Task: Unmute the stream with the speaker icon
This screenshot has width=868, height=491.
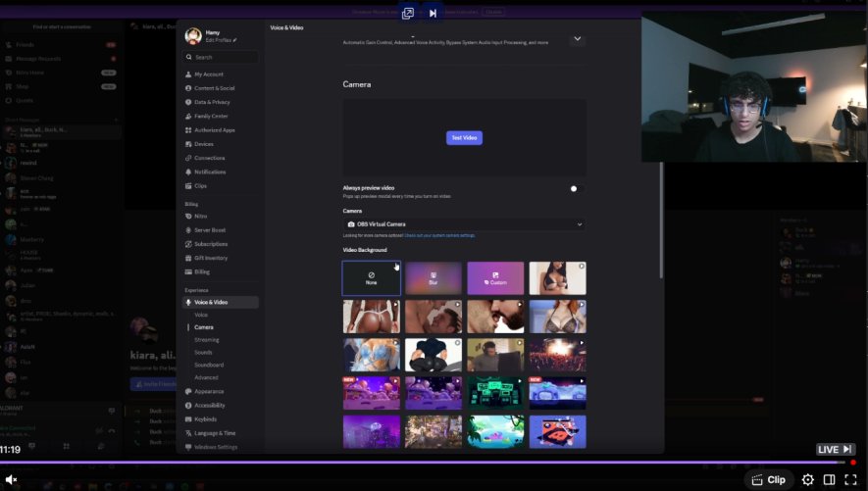Action: pyautogui.click(x=11, y=479)
